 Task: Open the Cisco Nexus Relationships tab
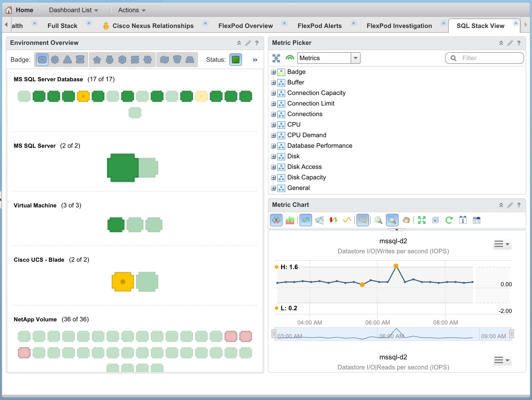(153, 26)
